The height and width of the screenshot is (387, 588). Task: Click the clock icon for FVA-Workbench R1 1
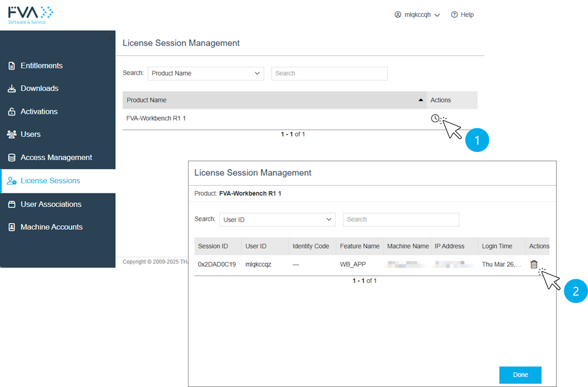435,118
